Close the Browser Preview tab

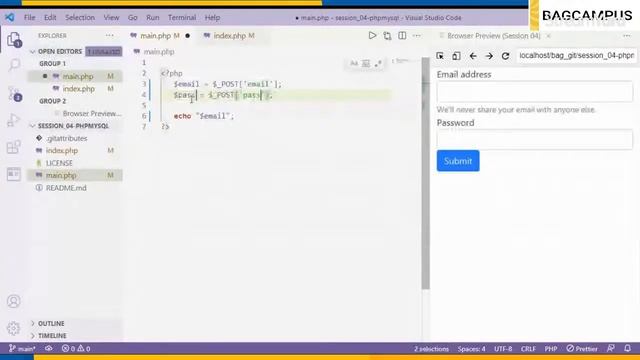[x=549, y=36]
